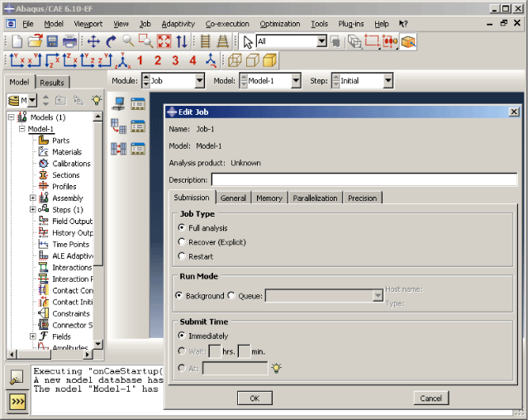Open Create Job tool icon
This screenshot has height=420, width=528.
click(x=118, y=103)
